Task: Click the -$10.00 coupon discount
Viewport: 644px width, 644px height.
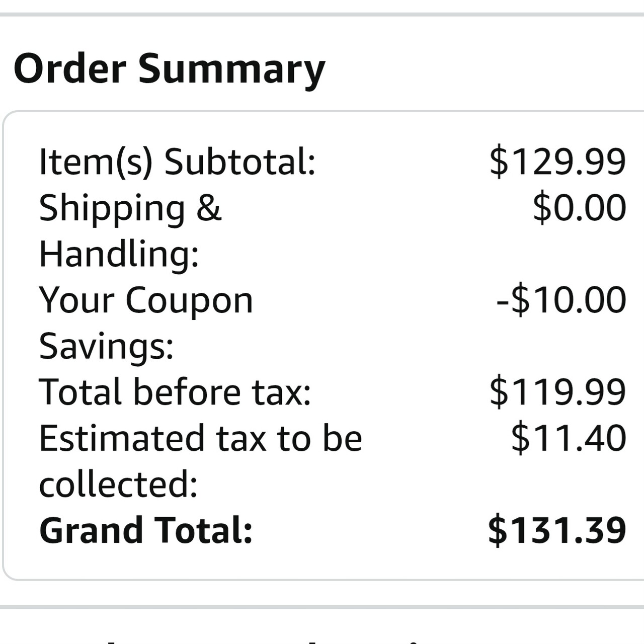Action: [561, 300]
